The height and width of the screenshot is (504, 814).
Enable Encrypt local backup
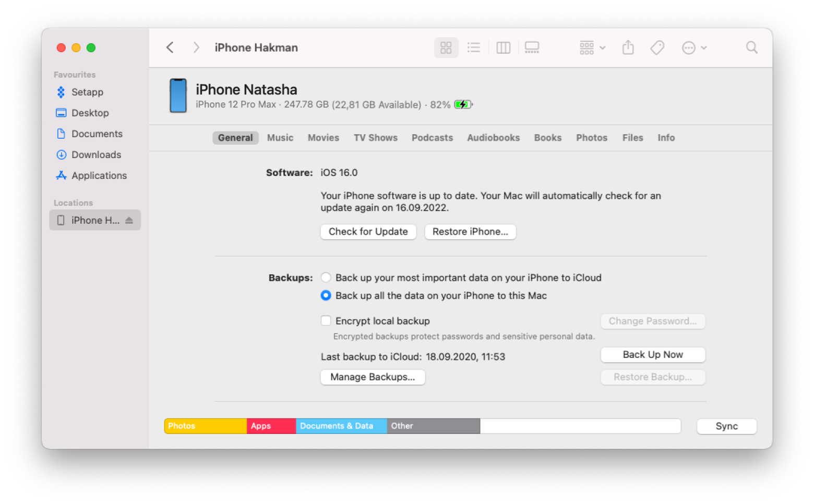point(326,320)
